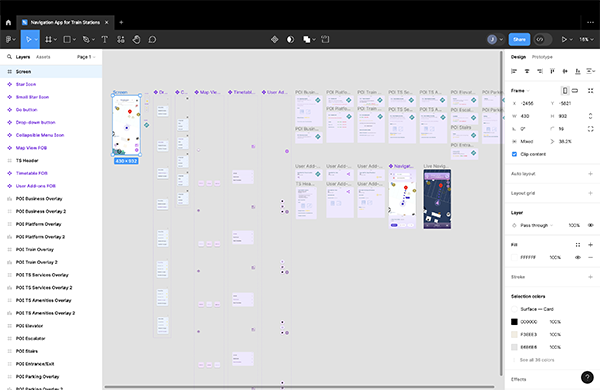Click the 000000 black color swatch
The height and width of the screenshot is (390, 600).
tap(514, 322)
